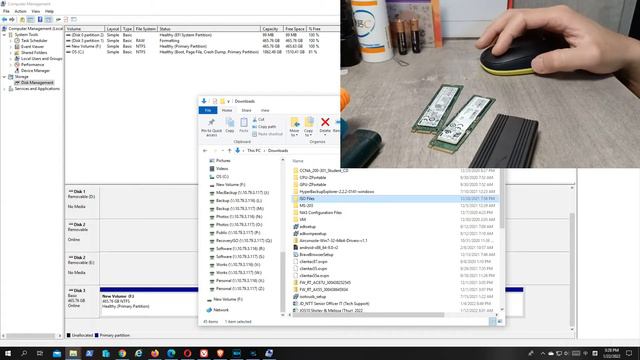Click the Back arrow in Computer Management toolbar

[4, 20]
